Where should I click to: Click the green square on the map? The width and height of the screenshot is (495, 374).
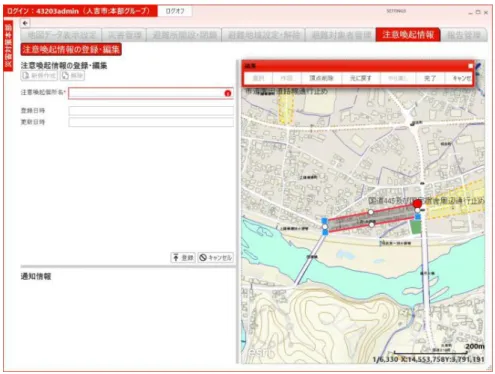[x=416, y=227]
